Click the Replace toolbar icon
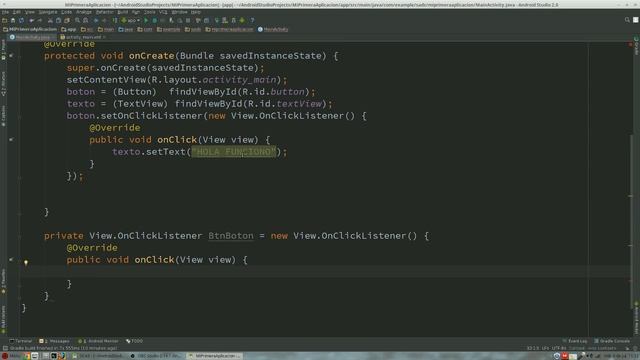This screenshot has height=360, width=640. click(85, 20)
